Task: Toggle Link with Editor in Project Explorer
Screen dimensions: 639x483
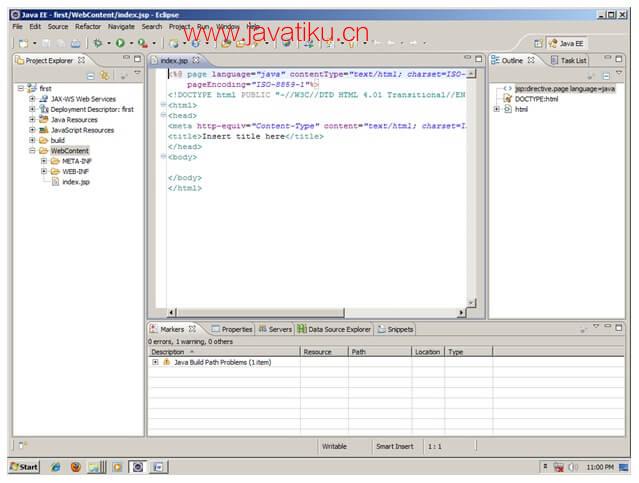Action: (105, 75)
